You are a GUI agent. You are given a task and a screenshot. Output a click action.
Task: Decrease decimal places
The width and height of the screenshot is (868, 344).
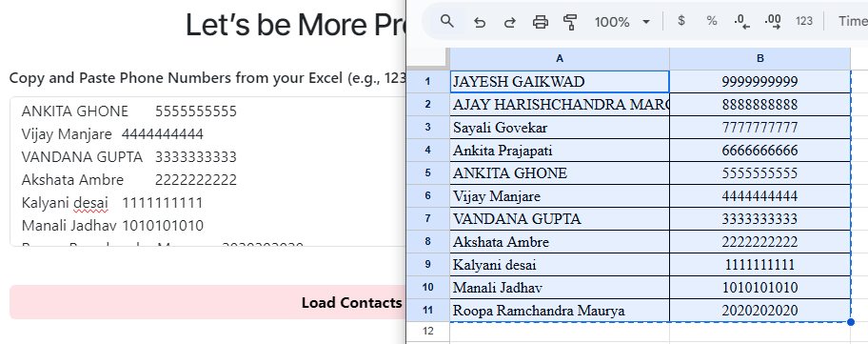(741, 22)
